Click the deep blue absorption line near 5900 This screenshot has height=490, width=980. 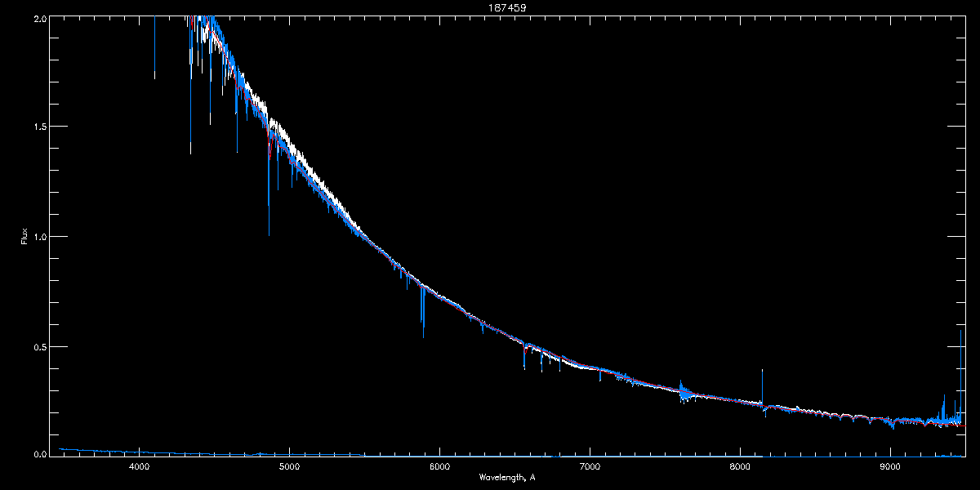click(x=423, y=310)
